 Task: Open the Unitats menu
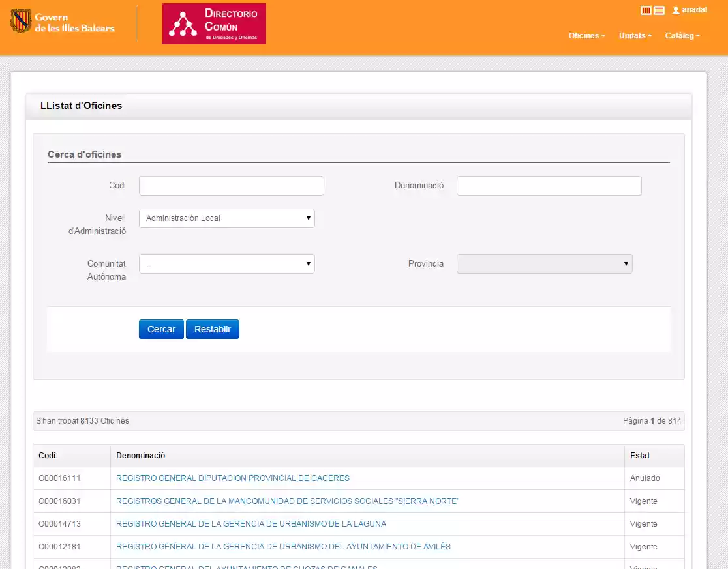coord(631,36)
